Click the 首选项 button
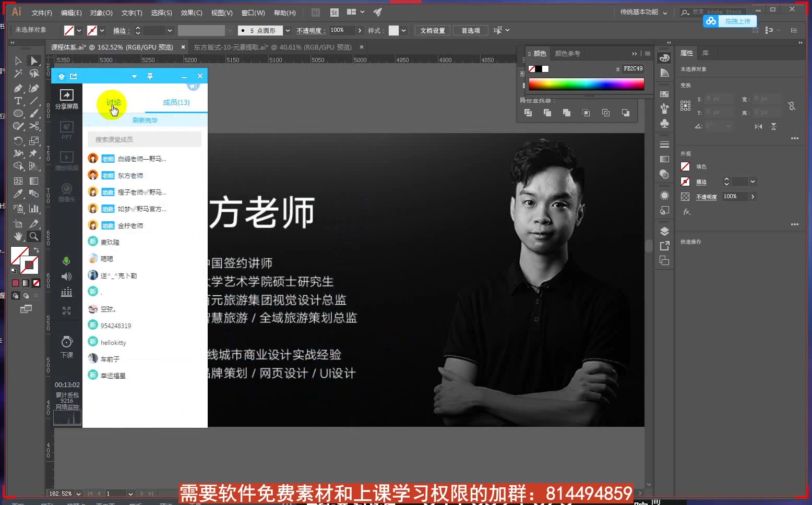This screenshot has width=812, height=505. pyautogui.click(x=470, y=30)
